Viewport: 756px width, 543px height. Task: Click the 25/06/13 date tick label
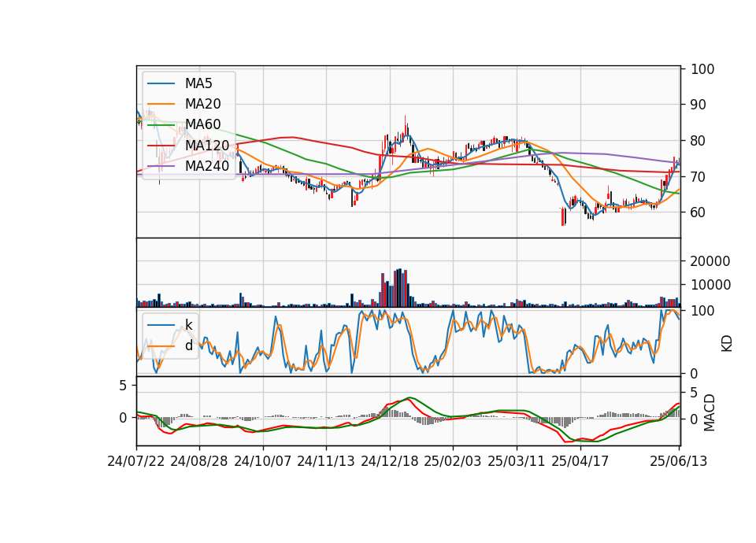pyautogui.click(x=678, y=461)
